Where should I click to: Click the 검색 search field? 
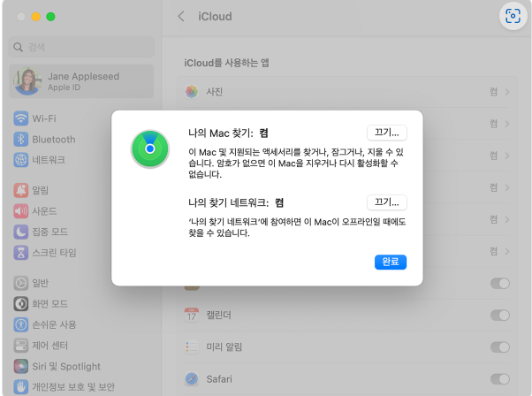[81, 47]
